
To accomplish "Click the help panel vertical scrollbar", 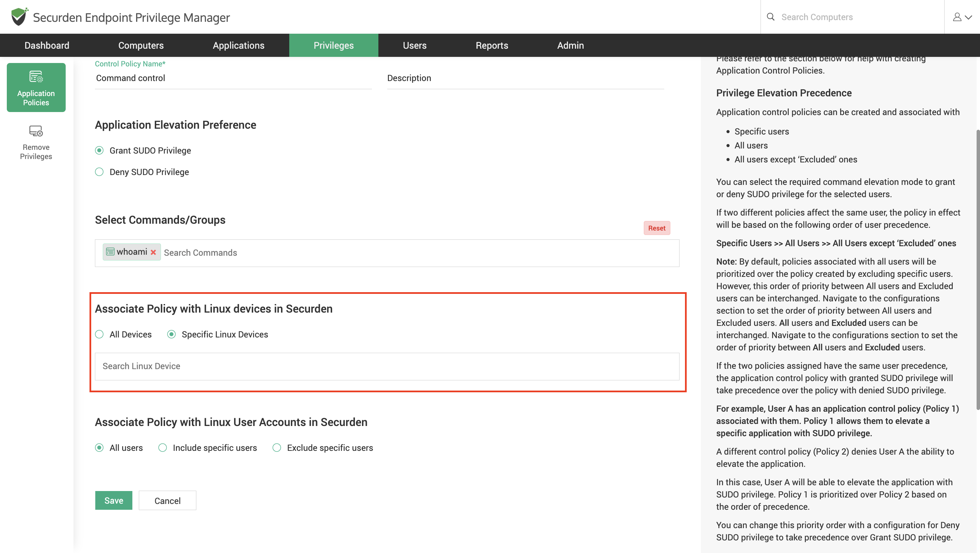I will pos(977,270).
